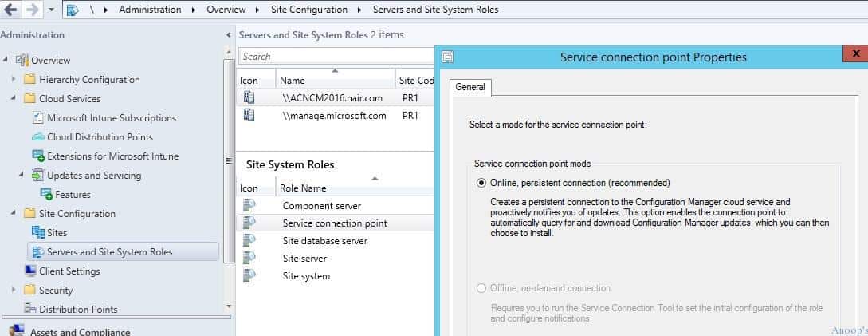Collapse the Site Configuration folder
This screenshot has width=868, height=336.
click(14, 213)
